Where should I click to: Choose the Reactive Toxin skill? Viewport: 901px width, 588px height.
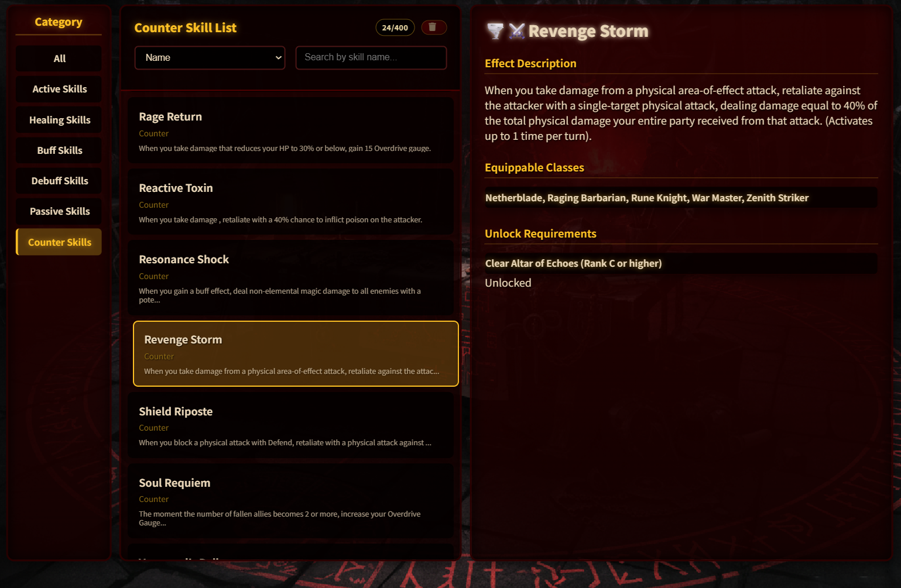pos(290,202)
